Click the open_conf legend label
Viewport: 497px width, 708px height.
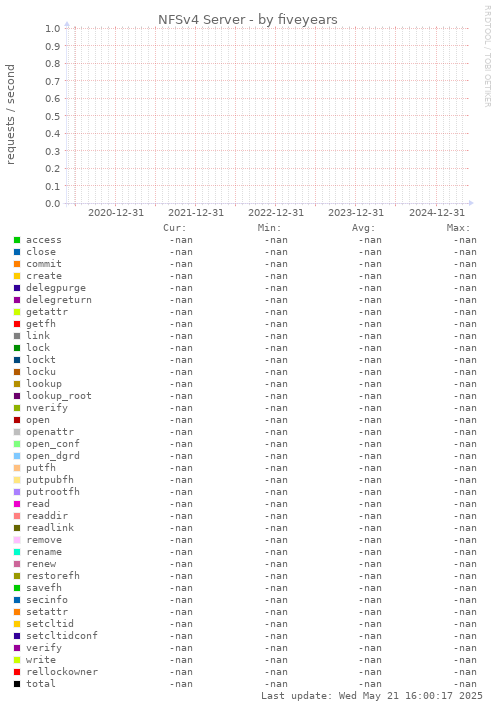tap(53, 444)
